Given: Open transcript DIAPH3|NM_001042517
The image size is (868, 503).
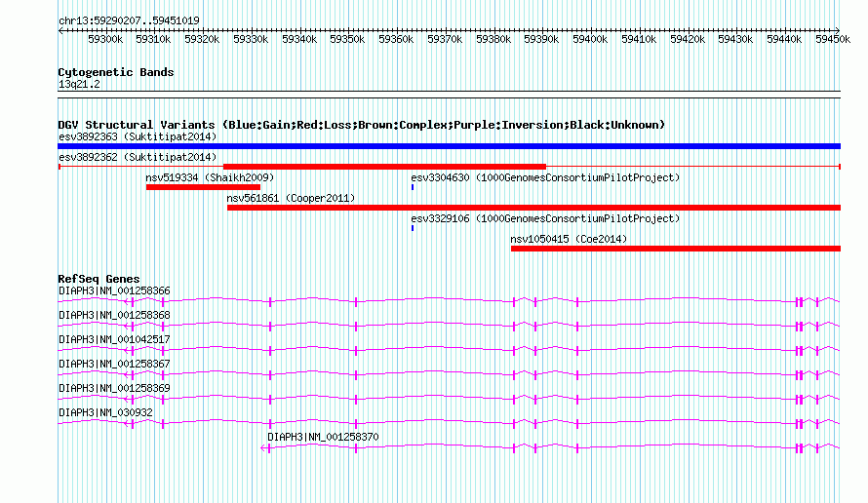Looking at the screenshot, I should pos(114,340).
